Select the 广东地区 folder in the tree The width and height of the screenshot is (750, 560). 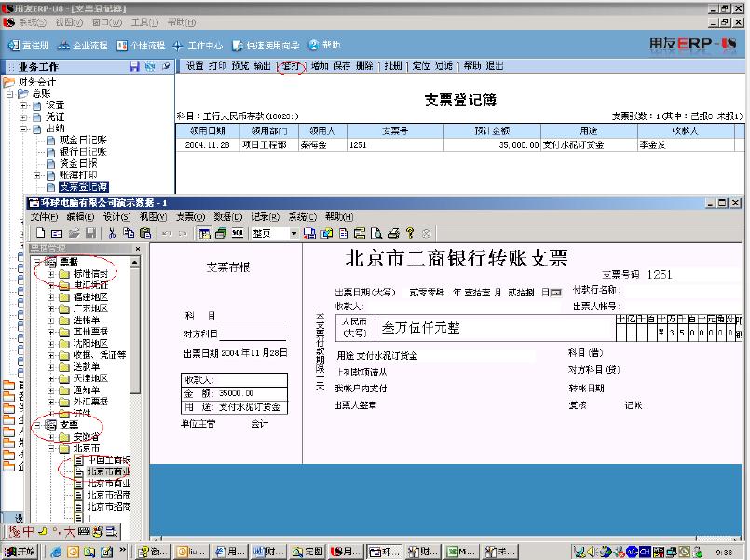(x=90, y=308)
